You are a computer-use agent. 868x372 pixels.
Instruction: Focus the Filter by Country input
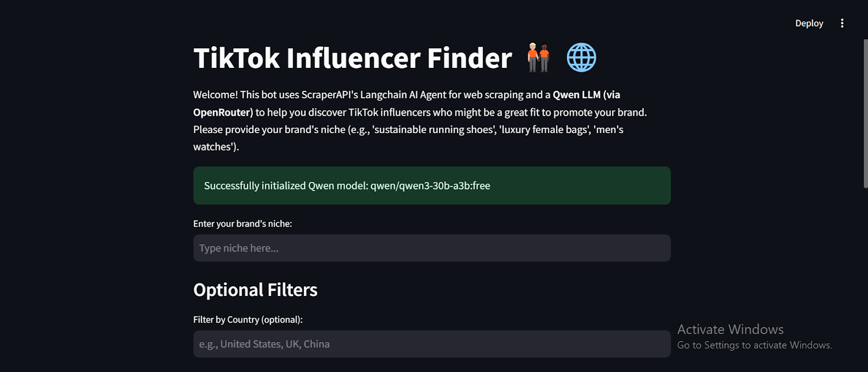click(432, 344)
